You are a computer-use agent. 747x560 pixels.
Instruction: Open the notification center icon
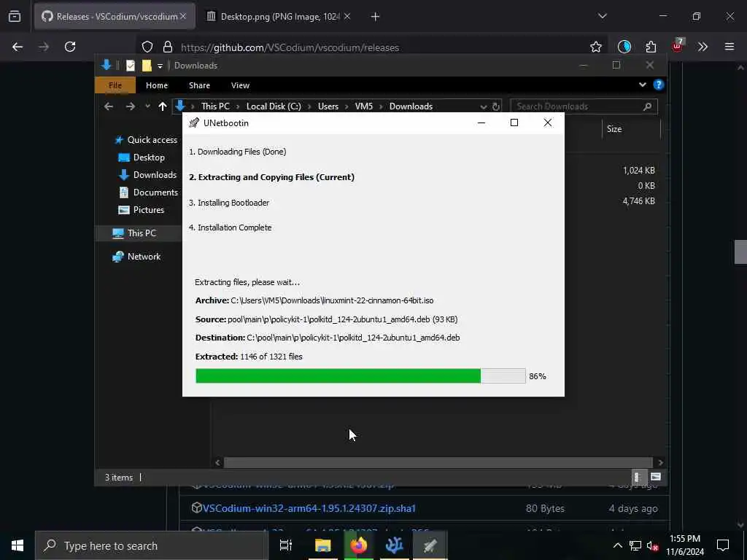(723, 545)
